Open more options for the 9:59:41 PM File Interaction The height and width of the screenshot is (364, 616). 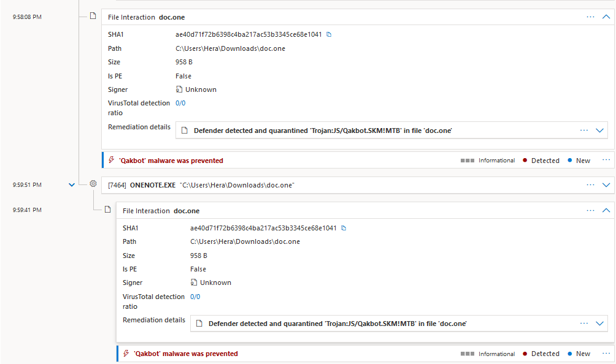(590, 211)
